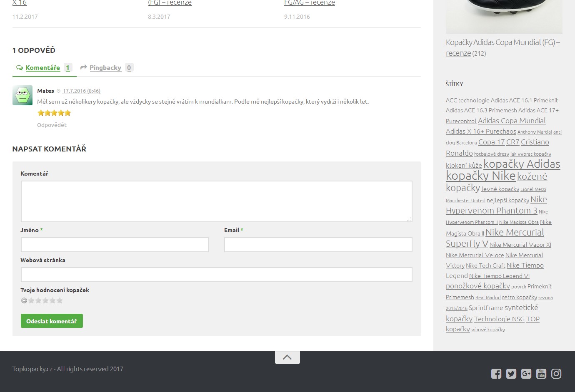Open the Twitter social icon in footer

pos(511,374)
